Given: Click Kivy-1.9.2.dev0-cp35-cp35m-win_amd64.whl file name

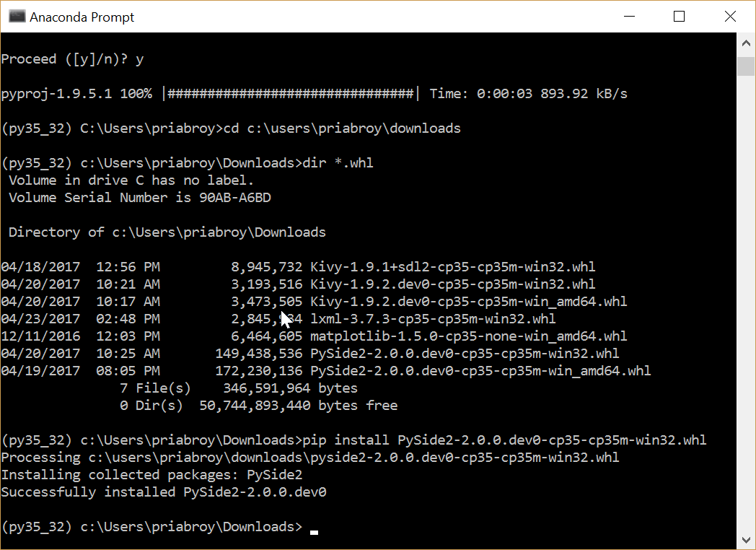Looking at the screenshot, I should (469, 302).
